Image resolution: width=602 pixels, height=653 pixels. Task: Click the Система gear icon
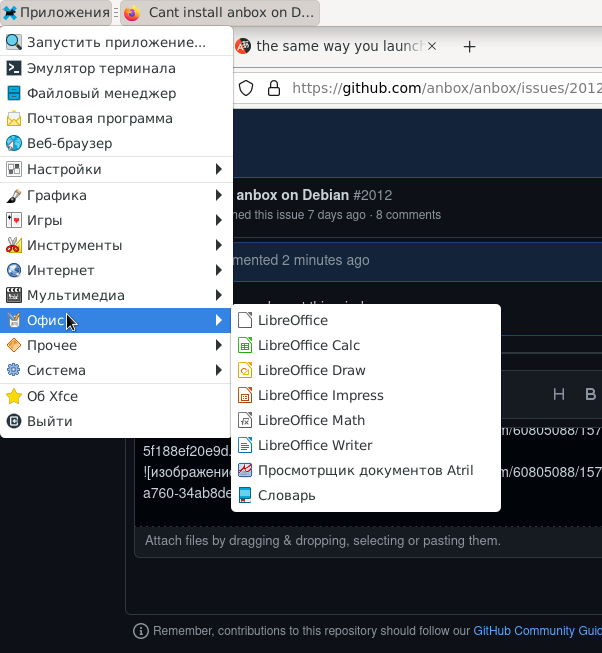coord(14,370)
